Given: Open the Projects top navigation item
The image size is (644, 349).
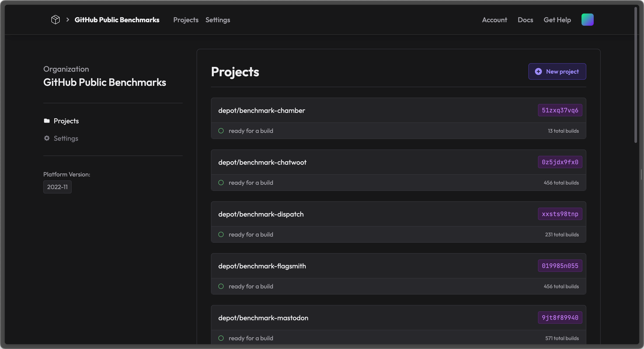Looking at the screenshot, I should [x=185, y=20].
